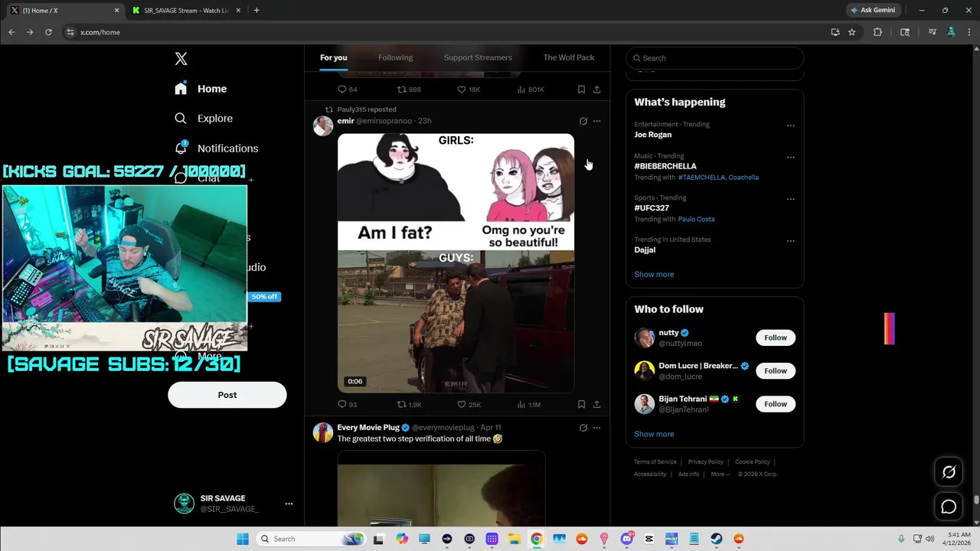
Task: Open more options for Dajjal trend
Action: pyautogui.click(x=791, y=240)
